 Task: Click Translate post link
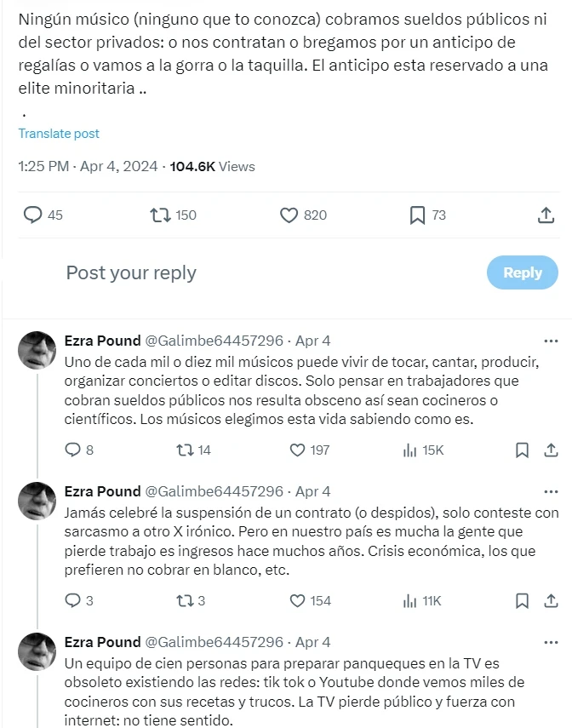coord(59,134)
